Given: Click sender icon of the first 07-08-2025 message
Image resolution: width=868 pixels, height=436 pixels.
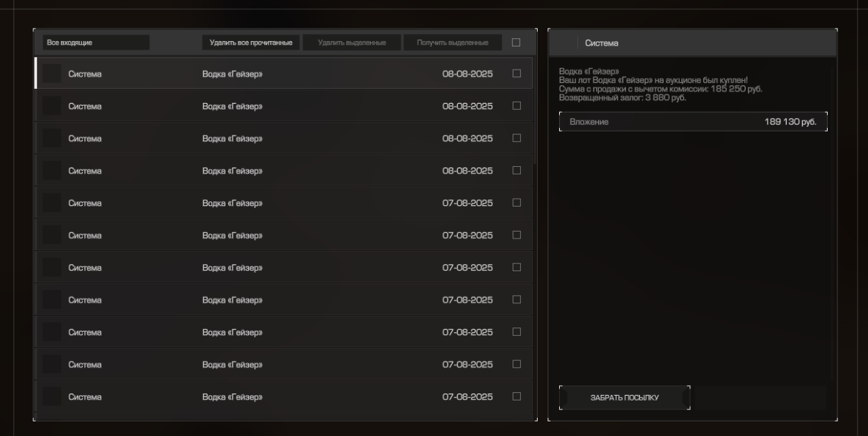Looking at the screenshot, I should pyautogui.click(x=51, y=203).
